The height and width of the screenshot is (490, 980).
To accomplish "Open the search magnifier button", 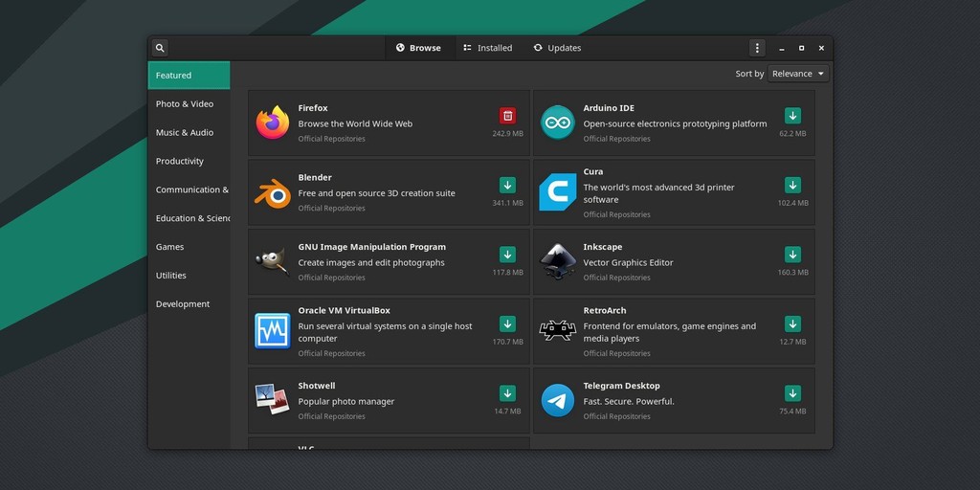I will [x=160, y=48].
